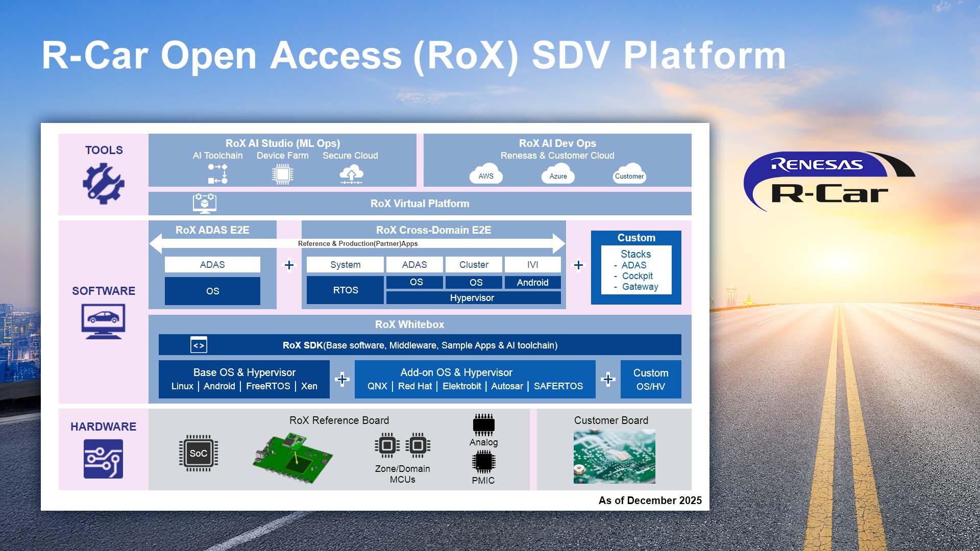Viewport: 980px width, 551px height.
Task: Click the RoX Virtual Platform monitor icon
Action: pos(205,203)
